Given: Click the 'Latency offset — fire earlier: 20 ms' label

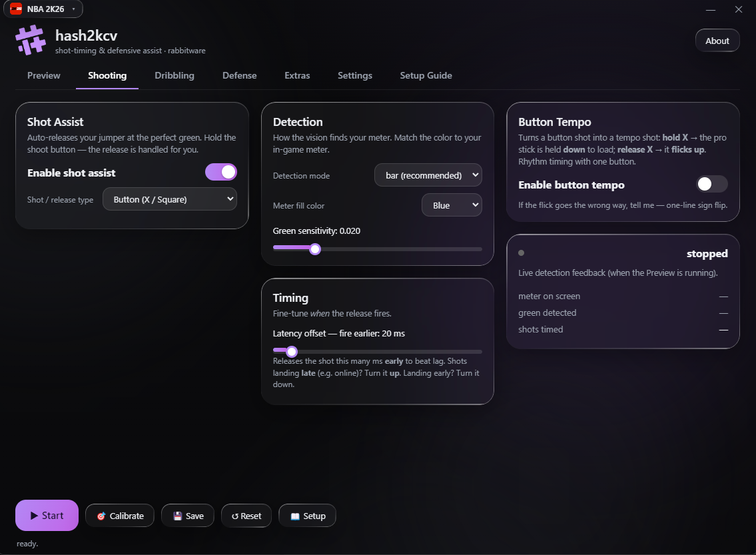Looking at the screenshot, I should point(338,334).
